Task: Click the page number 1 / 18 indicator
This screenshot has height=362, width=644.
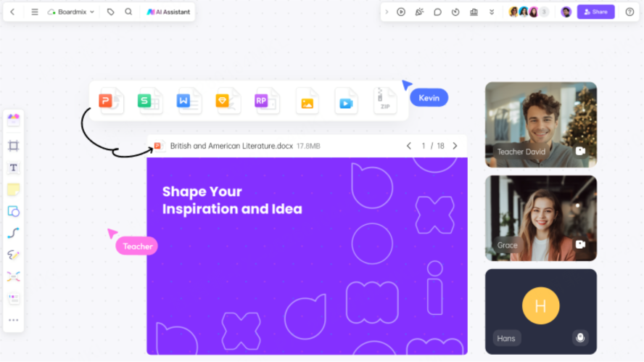Action: click(x=432, y=146)
